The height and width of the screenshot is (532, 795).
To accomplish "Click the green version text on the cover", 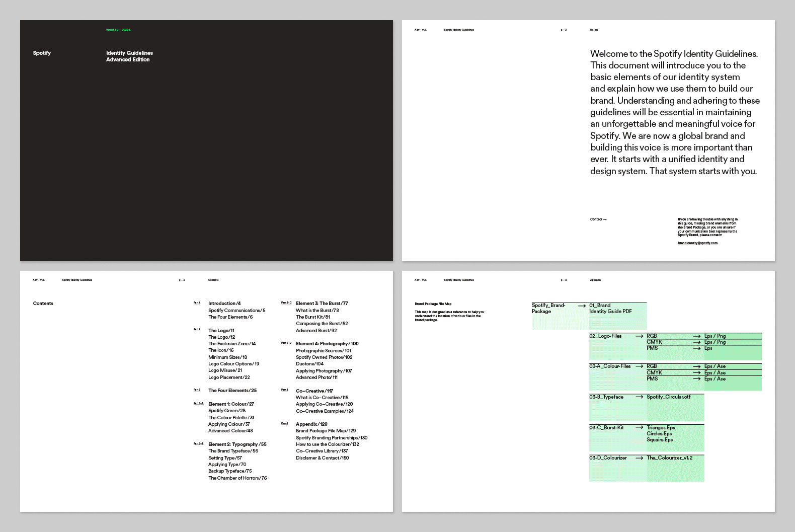I will tap(118, 30).
